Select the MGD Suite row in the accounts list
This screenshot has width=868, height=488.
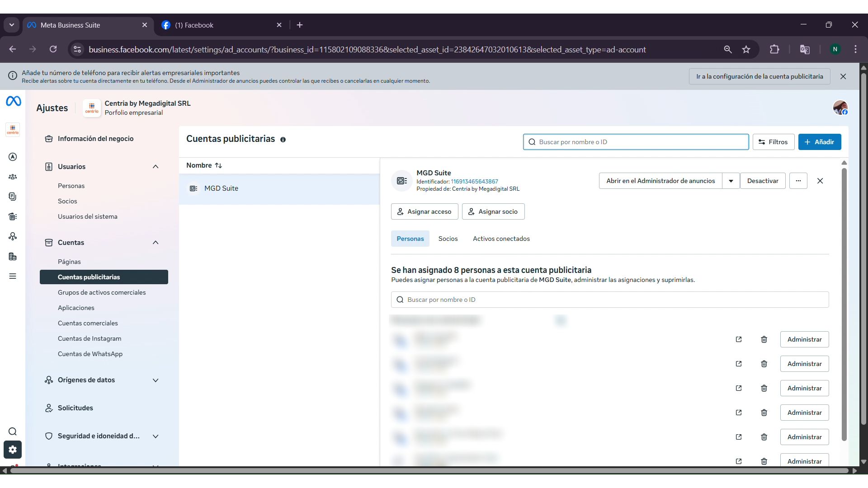279,188
